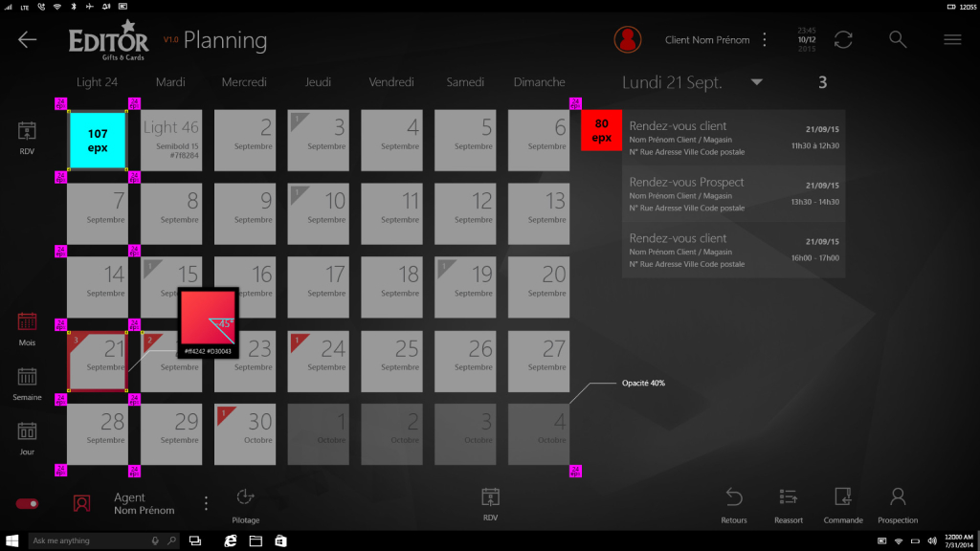The width and height of the screenshot is (980, 551).
Task: Open the Prospection icon
Action: click(898, 496)
